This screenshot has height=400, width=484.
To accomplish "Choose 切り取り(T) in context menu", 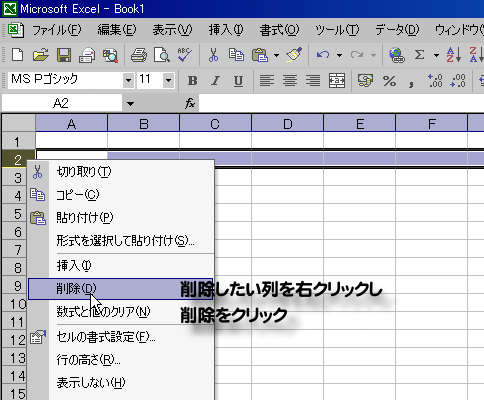I will [x=121, y=172].
